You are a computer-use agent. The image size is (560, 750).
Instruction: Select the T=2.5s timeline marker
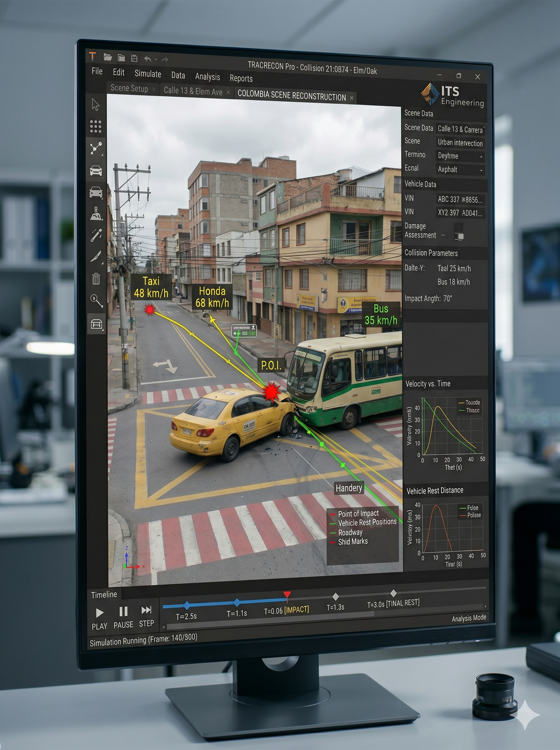pyautogui.click(x=187, y=606)
